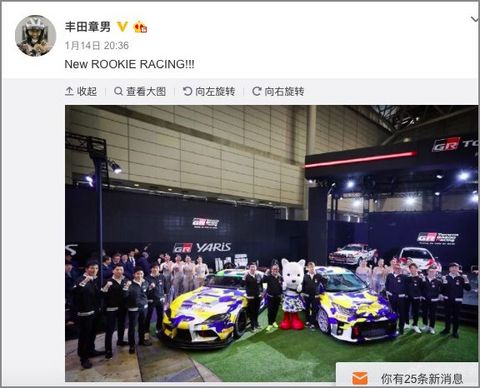
Task: Click the clockwise rotate arrow icon
Action: point(257,91)
